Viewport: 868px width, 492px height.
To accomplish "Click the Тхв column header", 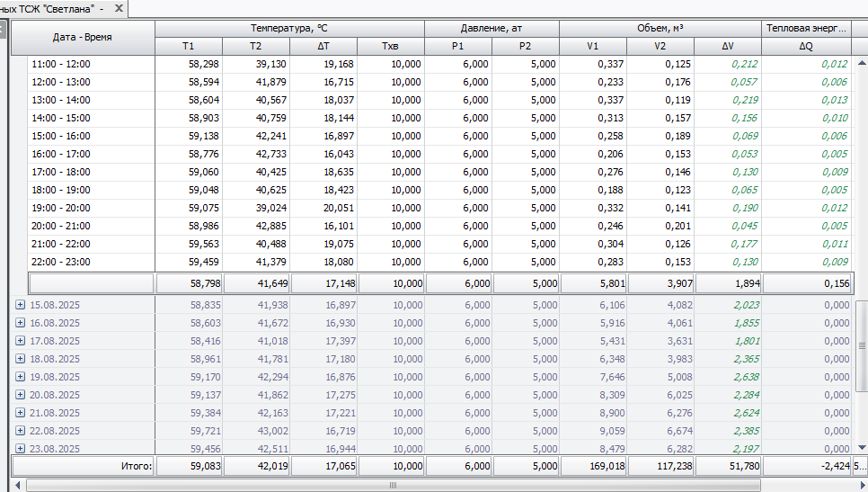I will coord(390,46).
